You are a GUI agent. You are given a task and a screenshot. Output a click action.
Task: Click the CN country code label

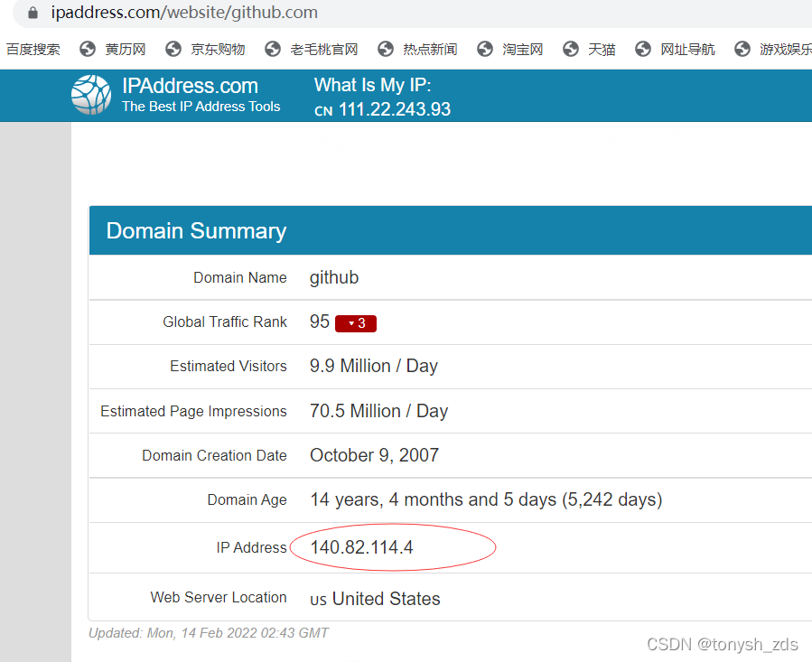(323, 111)
